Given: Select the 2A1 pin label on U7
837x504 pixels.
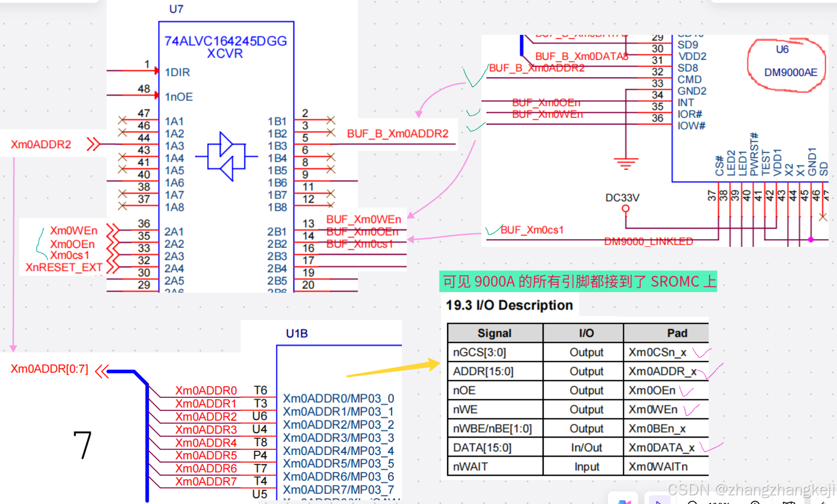Looking at the screenshot, I should (x=174, y=232).
